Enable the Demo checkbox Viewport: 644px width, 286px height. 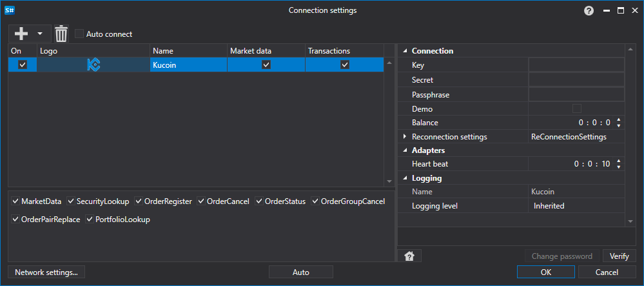click(577, 108)
